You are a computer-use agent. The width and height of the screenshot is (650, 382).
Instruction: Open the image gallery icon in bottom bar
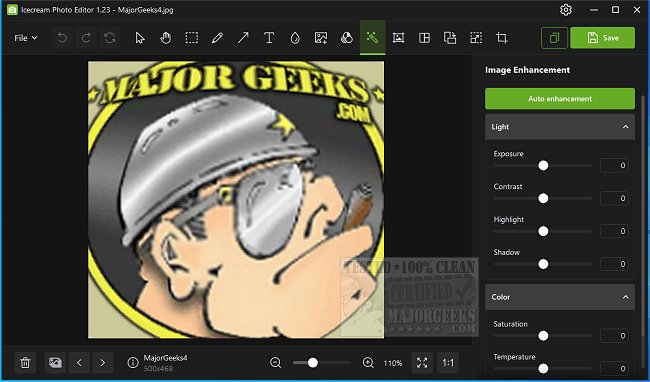pos(55,363)
